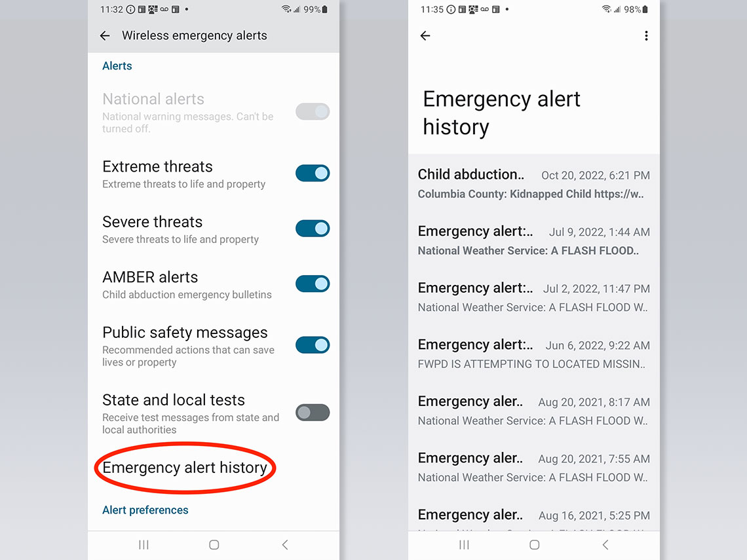
Task: Go back from Wireless emergency alerts screen
Action: (x=105, y=36)
